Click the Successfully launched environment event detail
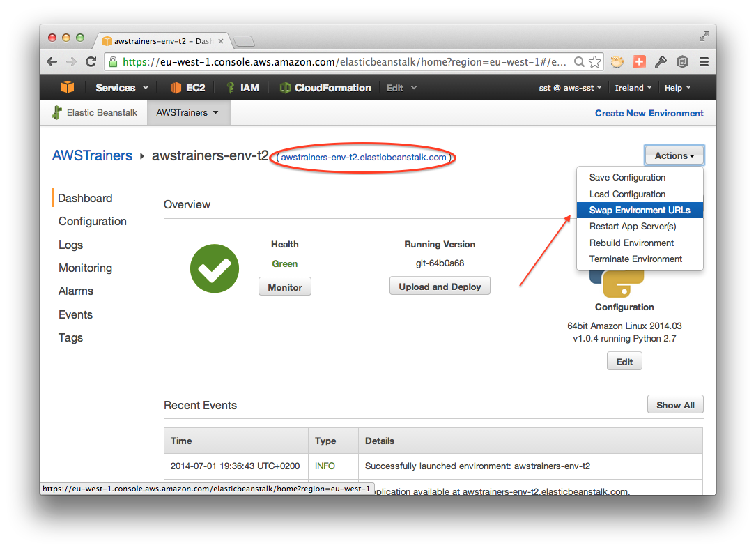 click(x=477, y=466)
